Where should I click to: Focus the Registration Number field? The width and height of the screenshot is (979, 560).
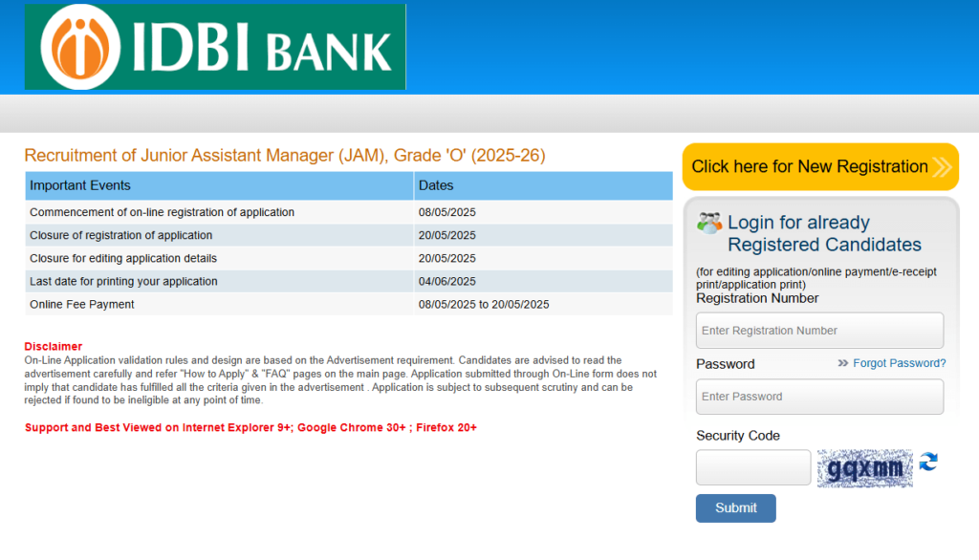(x=819, y=331)
